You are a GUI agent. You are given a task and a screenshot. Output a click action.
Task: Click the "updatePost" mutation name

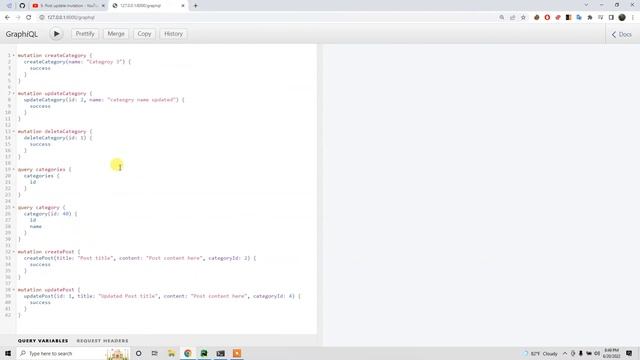60,289
